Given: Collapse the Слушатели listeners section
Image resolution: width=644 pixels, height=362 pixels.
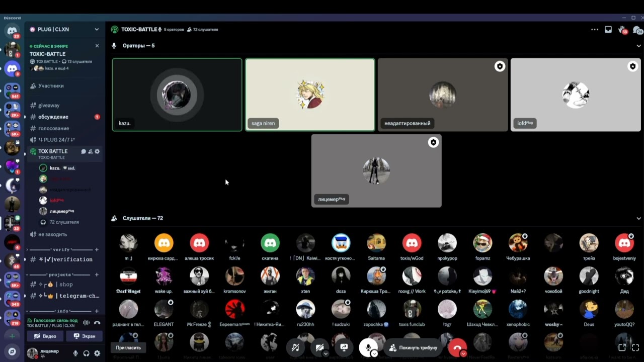Looking at the screenshot, I should (639, 218).
